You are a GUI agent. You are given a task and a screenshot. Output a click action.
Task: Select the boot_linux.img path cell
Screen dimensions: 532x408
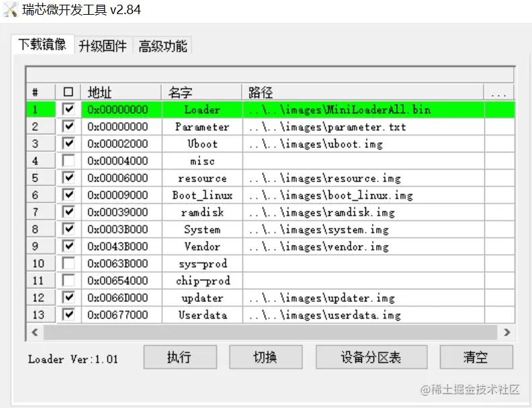click(x=363, y=195)
